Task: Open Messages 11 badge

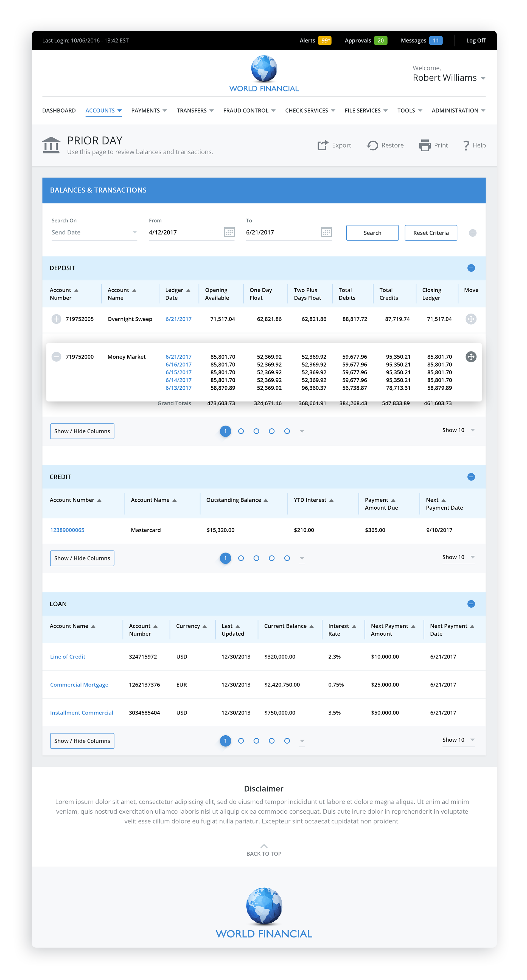Action: [436, 40]
